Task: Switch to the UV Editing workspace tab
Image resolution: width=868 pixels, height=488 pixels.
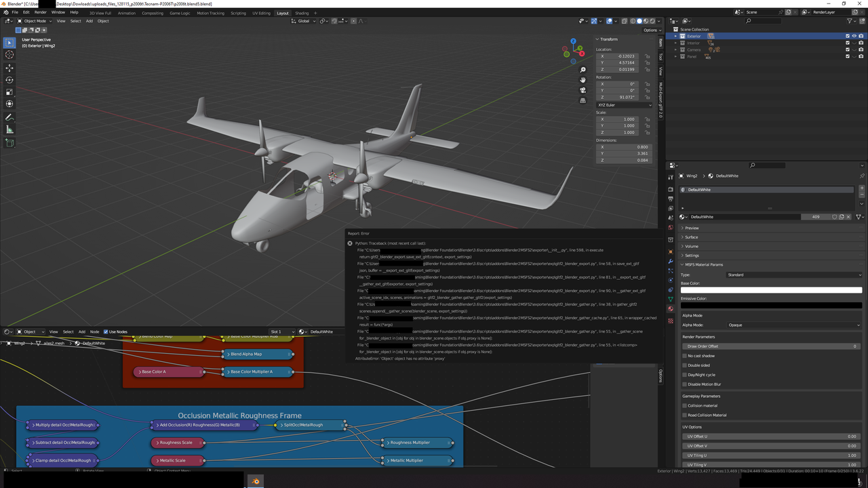Action: [x=261, y=13]
